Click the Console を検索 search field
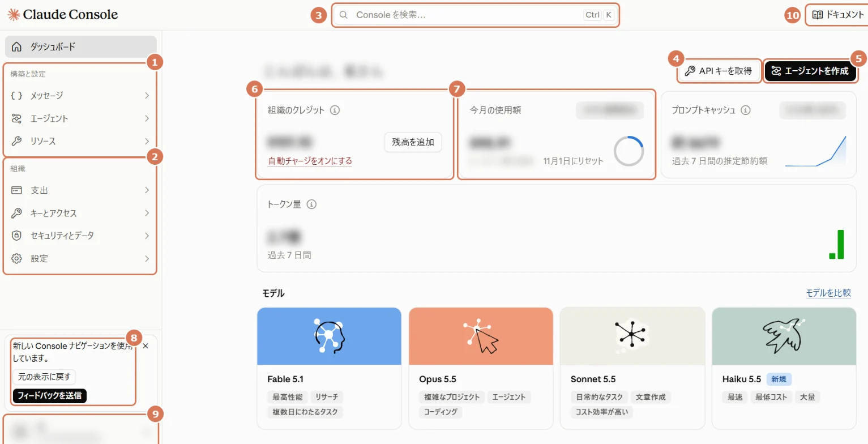 (476, 15)
